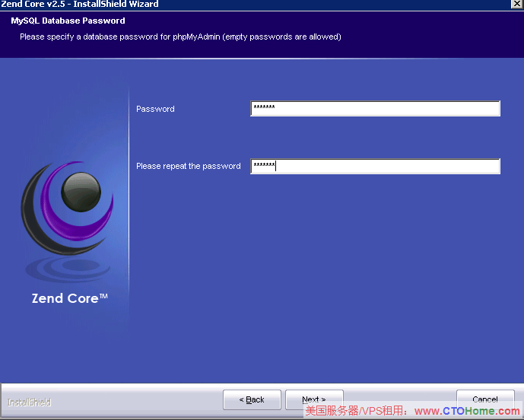Close the InstallShield Wizard window

tap(517, 4)
